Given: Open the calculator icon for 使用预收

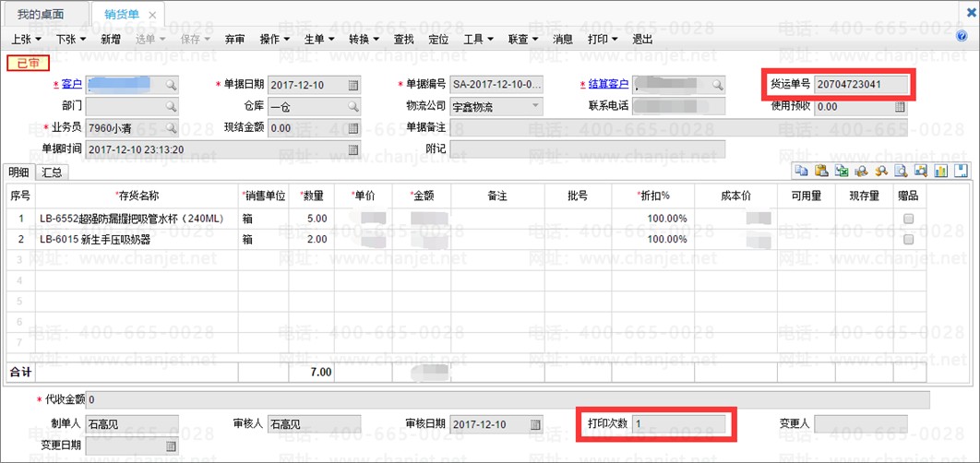Looking at the screenshot, I should point(900,106).
